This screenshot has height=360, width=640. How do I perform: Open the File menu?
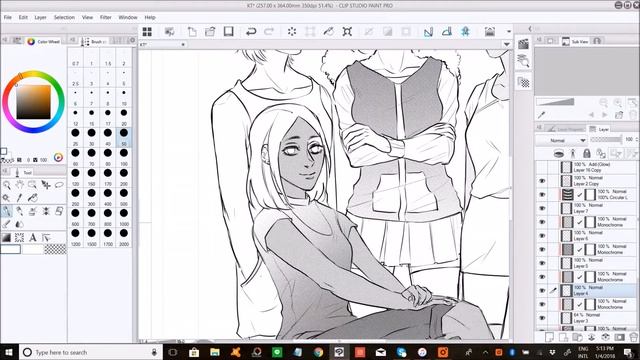tap(8, 18)
